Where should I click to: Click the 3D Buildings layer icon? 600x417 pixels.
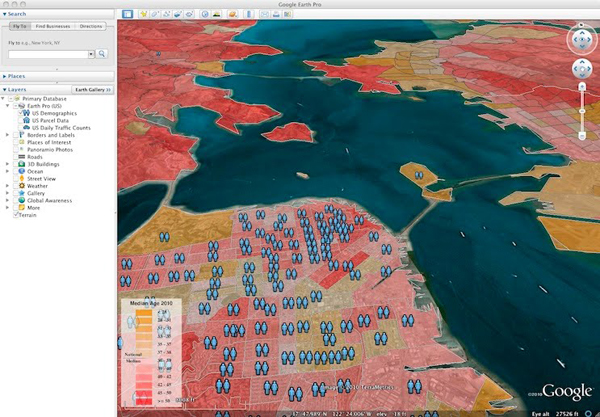[22, 164]
